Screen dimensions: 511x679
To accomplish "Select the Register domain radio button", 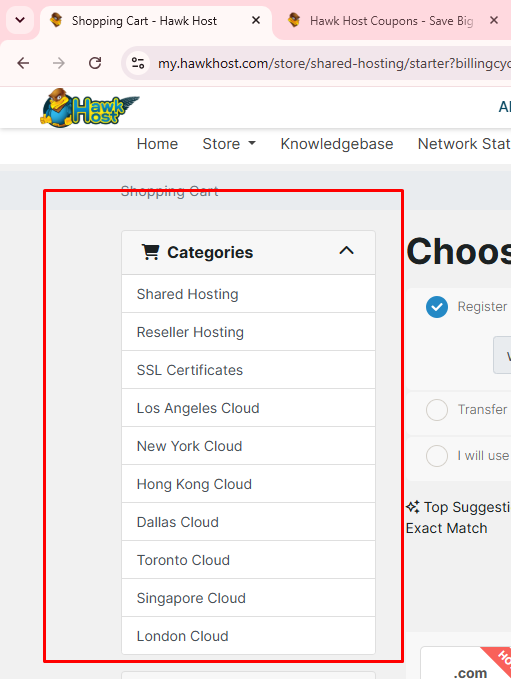I will (x=437, y=307).
